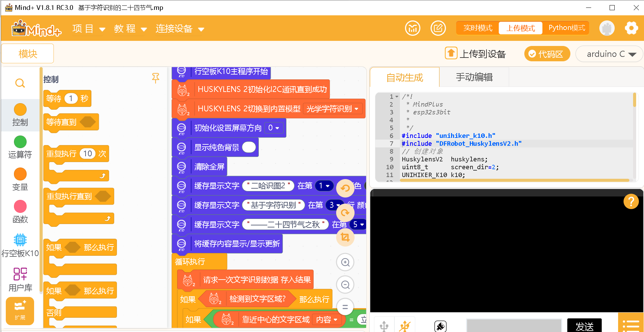Viewport: 644px width, 332px height.
Task: Open the 连接设备 connect device menu
Action: click(x=180, y=29)
